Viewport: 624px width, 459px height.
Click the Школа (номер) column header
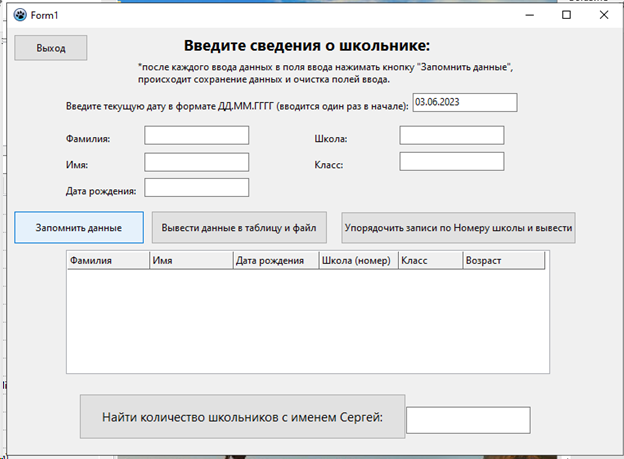359,260
